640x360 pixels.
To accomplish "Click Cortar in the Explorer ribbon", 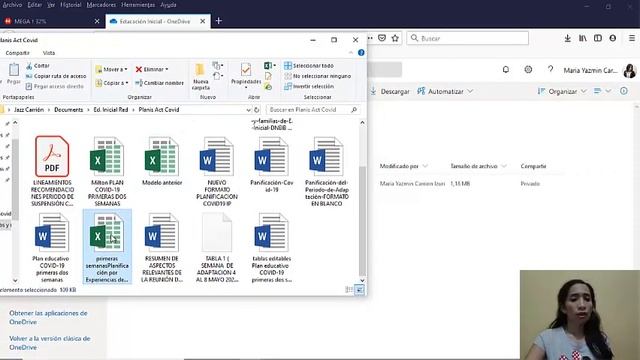I will [38, 66].
